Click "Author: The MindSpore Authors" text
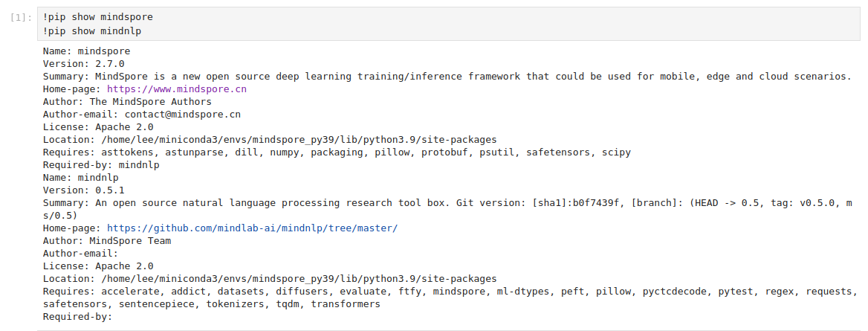 tap(127, 101)
